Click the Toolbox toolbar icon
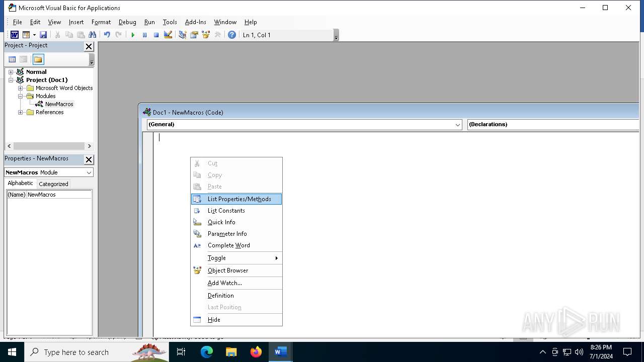Image resolution: width=644 pixels, height=362 pixels. 217,35
